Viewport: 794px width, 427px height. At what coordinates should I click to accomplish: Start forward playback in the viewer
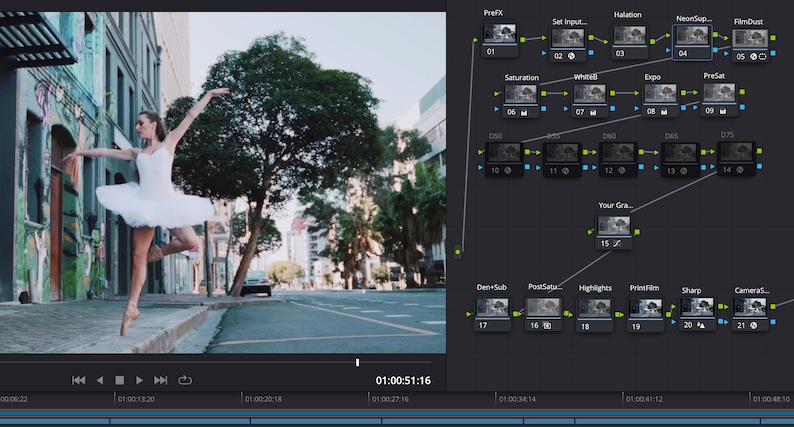pos(139,380)
